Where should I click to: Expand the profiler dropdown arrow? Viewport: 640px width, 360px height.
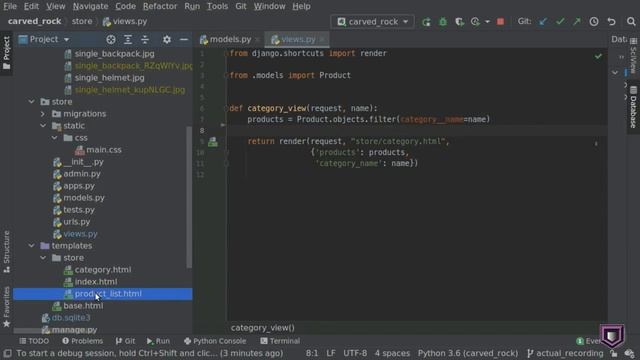point(487,22)
